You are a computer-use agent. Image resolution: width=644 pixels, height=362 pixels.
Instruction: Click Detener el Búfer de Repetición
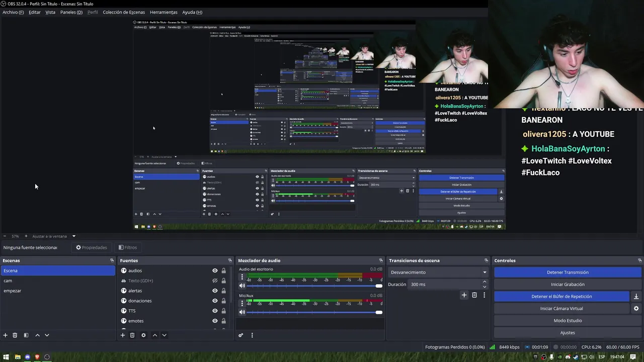pos(561,297)
